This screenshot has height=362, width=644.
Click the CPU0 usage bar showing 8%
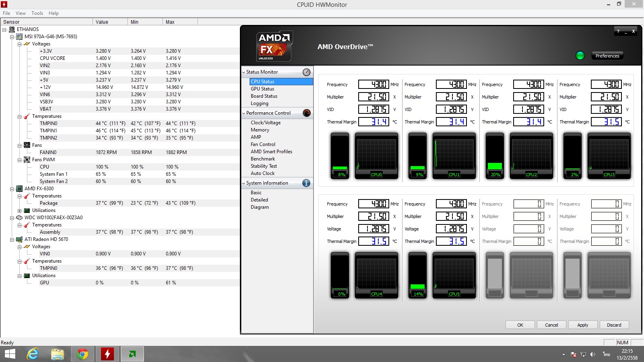click(340, 156)
